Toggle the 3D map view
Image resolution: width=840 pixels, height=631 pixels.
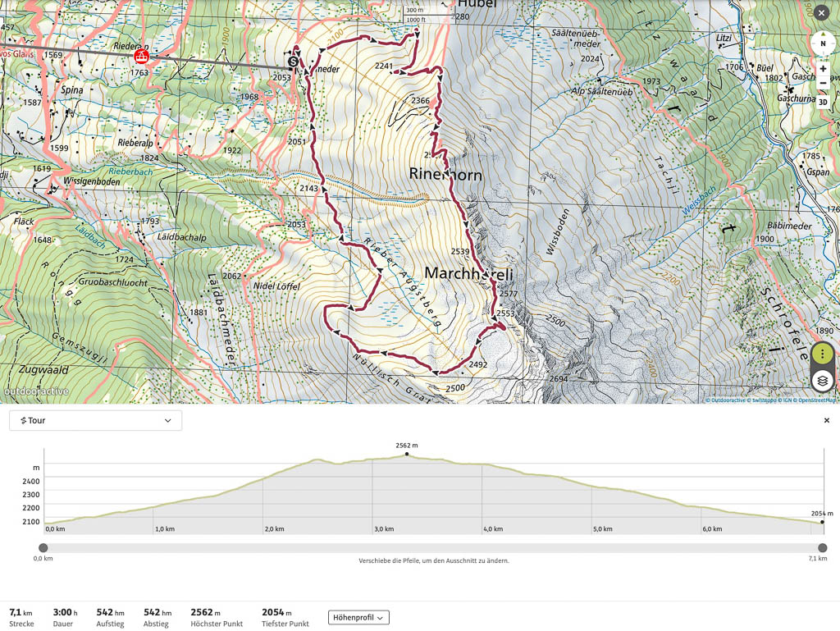point(823,103)
